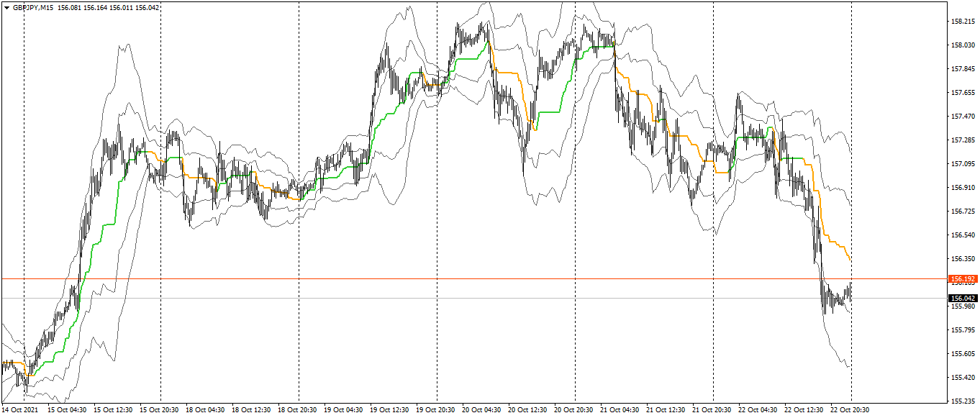The height and width of the screenshot is (418, 980).
Task: Click the 157.095 price scale value
Action: [x=963, y=163]
